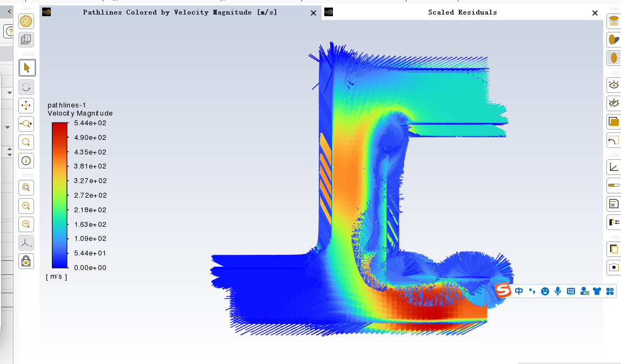Click the screenshot camera icon in right toolbar
Viewport: 621px width, 364px height.
click(x=613, y=267)
